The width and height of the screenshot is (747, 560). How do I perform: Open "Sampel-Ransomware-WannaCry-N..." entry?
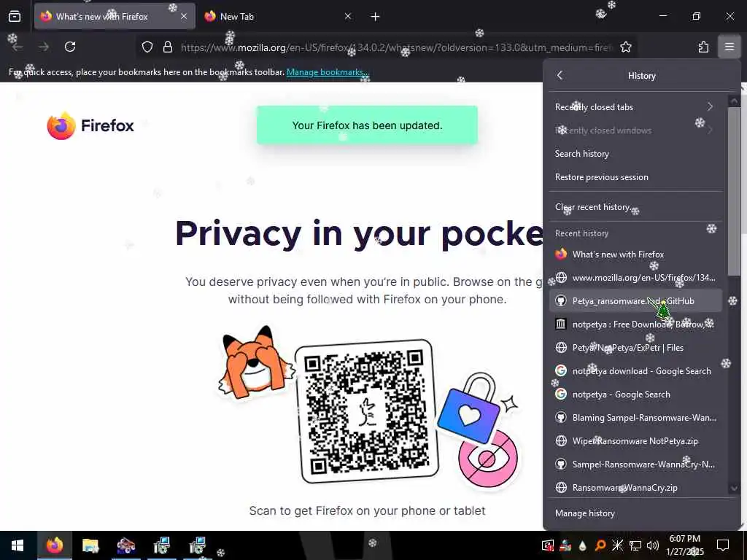(635, 464)
